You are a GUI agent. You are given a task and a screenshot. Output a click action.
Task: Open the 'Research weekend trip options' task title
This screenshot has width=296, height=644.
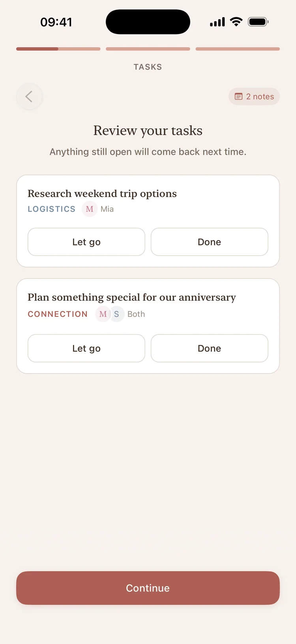pos(102,194)
